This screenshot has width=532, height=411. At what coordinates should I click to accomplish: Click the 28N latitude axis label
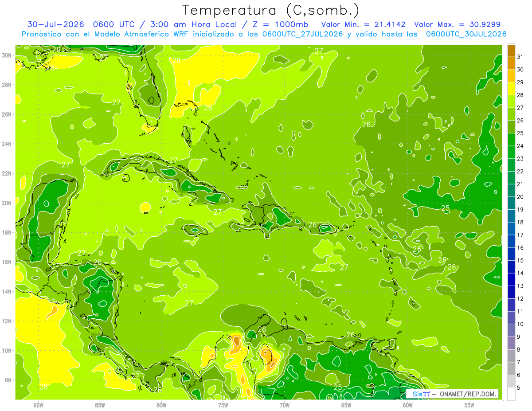(8, 85)
